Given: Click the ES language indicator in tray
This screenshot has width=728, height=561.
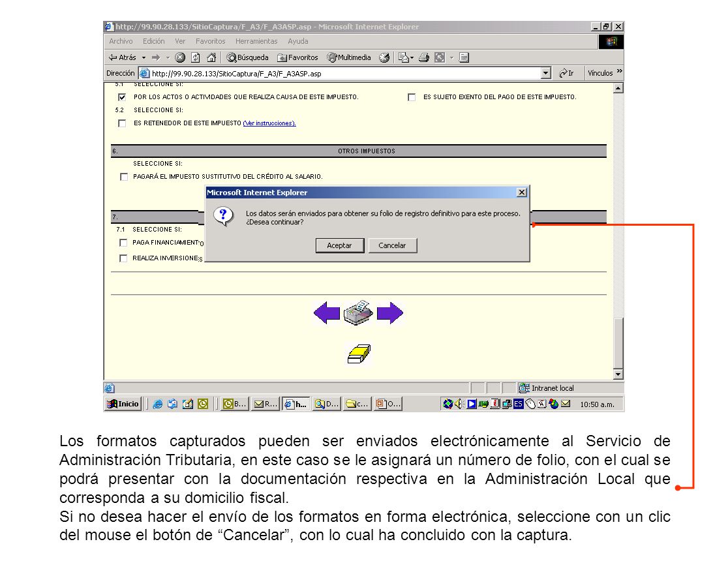Looking at the screenshot, I should (519, 404).
